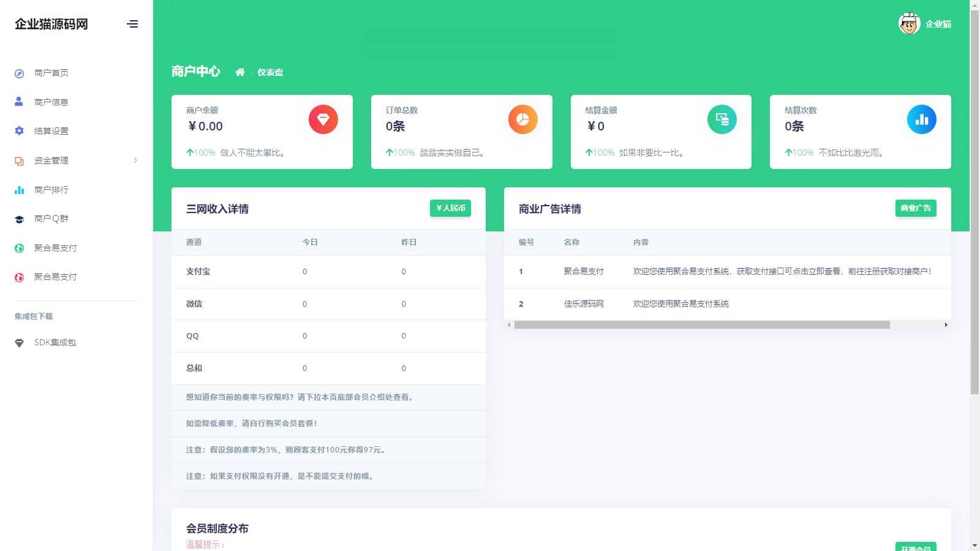
Task: Click the 支付宝 row label
Action: click(198, 272)
